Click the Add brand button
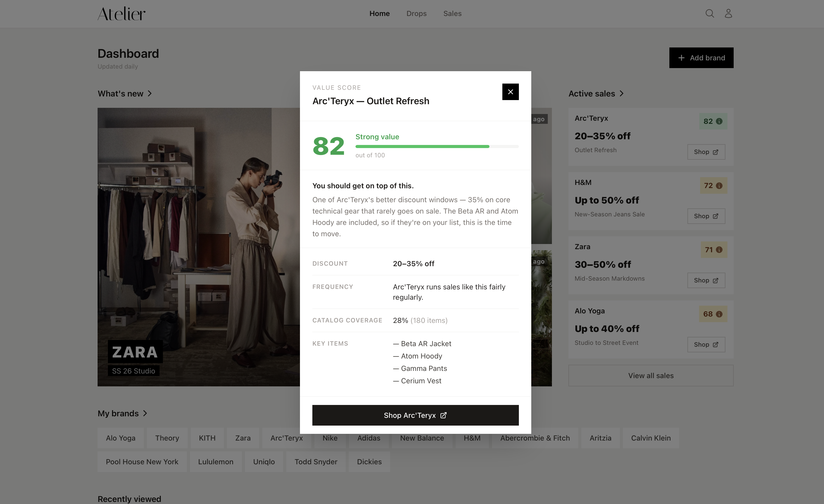Viewport: 824px width, 504px height. tap(701, 58)
